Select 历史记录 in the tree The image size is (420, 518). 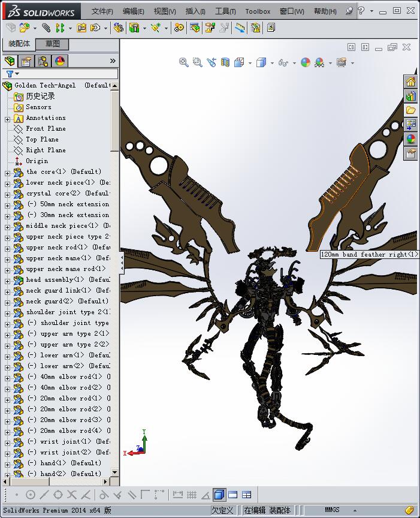point(40,96)
